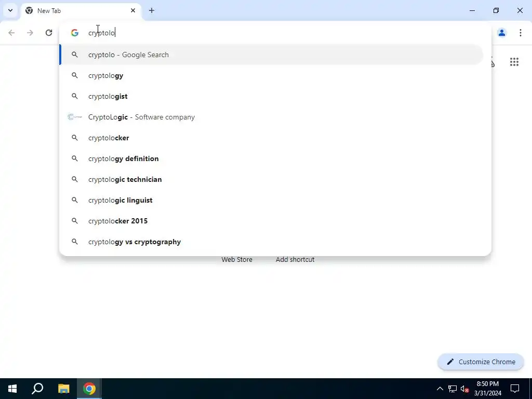
Task: Open a new tab with plus button
Action: point(152,10)
